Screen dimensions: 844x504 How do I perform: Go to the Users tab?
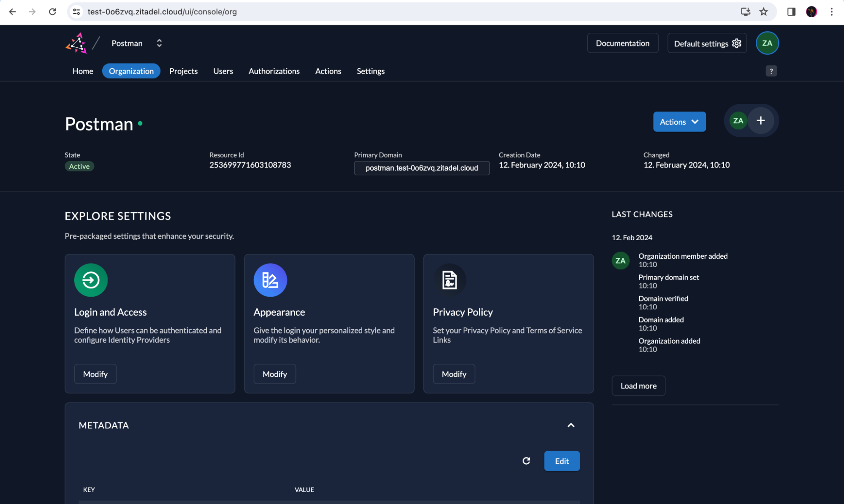click(x=223, y=71)
